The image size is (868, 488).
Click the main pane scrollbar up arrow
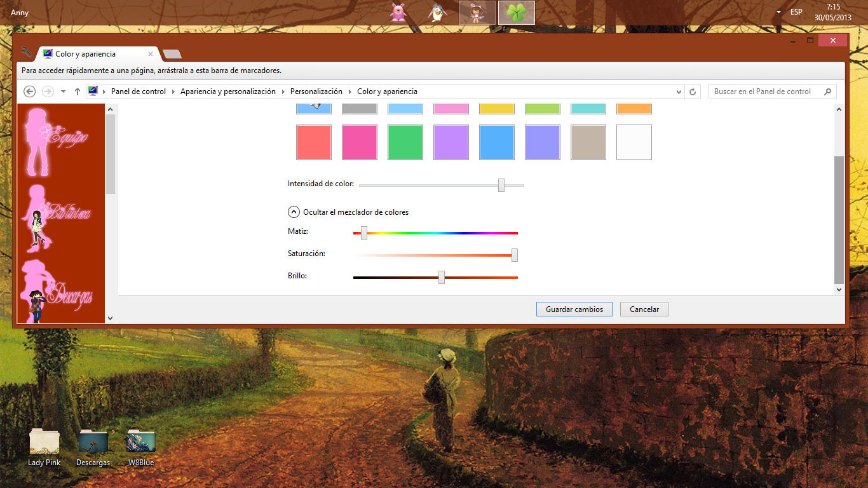click(x=839, y=109)
